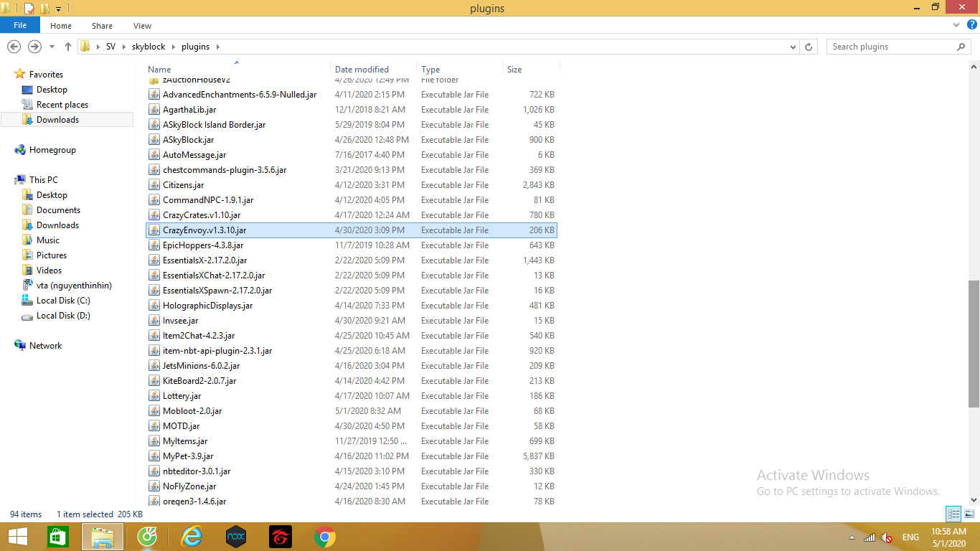
Task: Expand the chevron after the plugins breadcrumb
Action: point(218,47)
